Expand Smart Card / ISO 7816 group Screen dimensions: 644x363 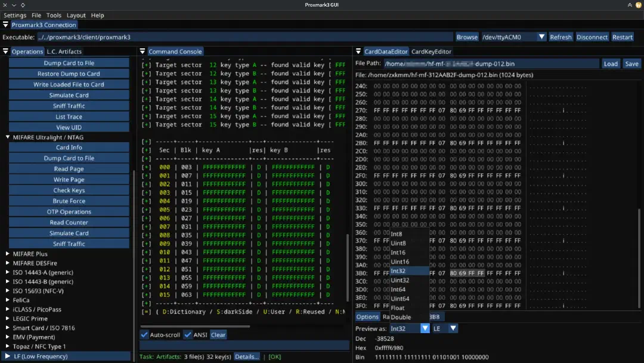(7, 328)
